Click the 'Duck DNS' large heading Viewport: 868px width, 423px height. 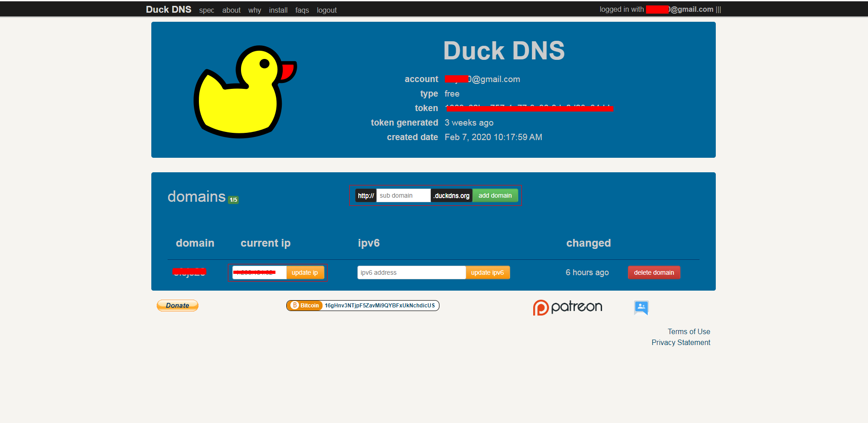click(504, 50)
